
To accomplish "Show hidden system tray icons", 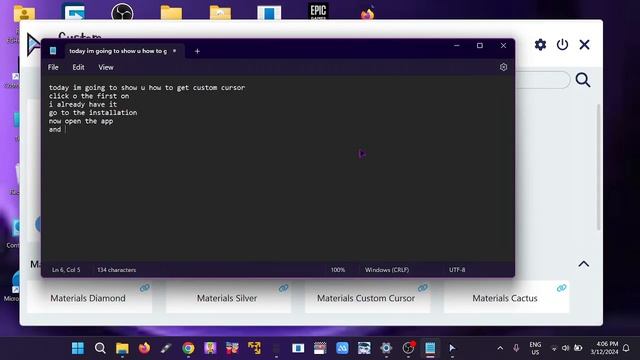I will point(500,348).
